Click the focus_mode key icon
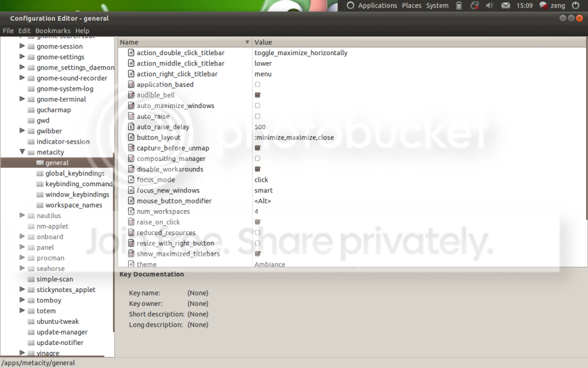 [x=131, y=180]
